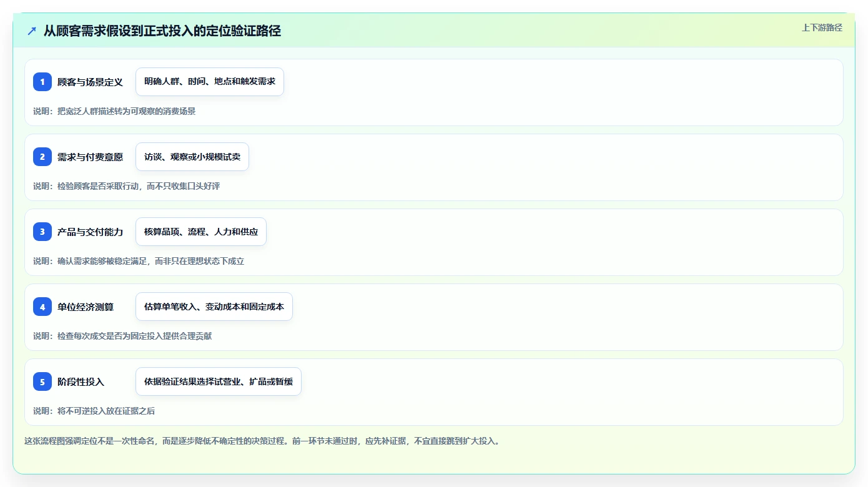Click step number 2 badge

click(x=42, y=157)
